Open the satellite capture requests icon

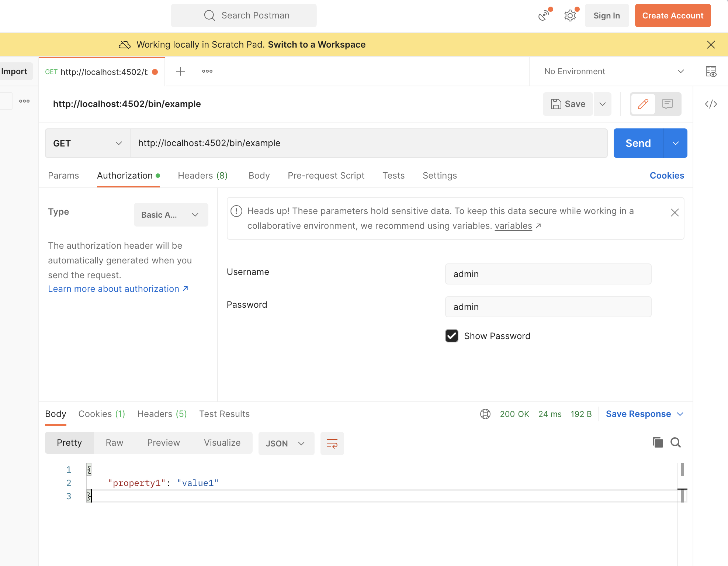pyautogui.click(x=544, y=15)
